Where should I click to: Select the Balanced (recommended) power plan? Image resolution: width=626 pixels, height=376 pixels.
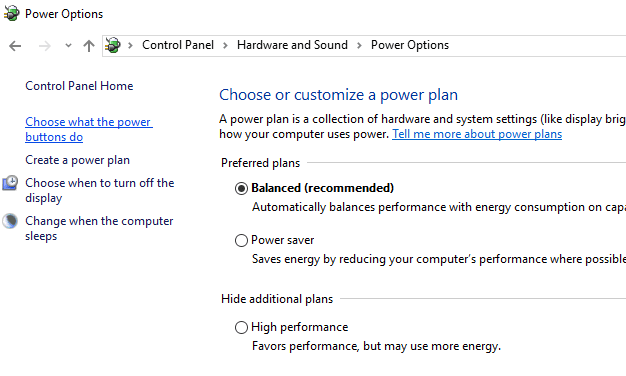241,188
